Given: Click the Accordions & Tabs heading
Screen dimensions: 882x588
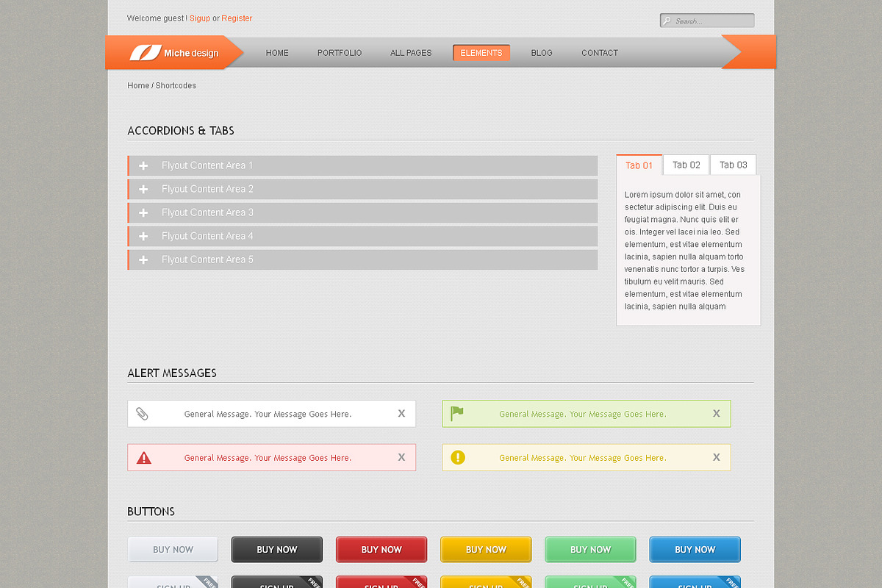Looking at the screenshot, I should (x=181, y=131).
